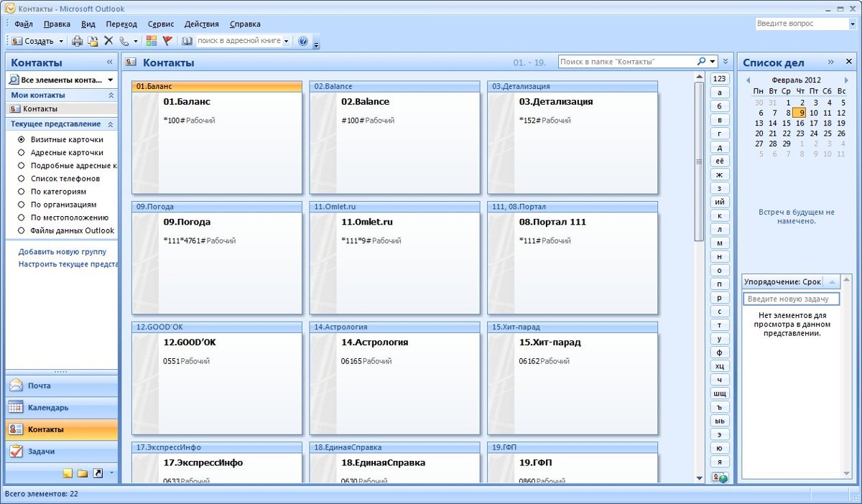
Task: Choose the 'По категориям' view option
Action: click(x=22, y=192)
